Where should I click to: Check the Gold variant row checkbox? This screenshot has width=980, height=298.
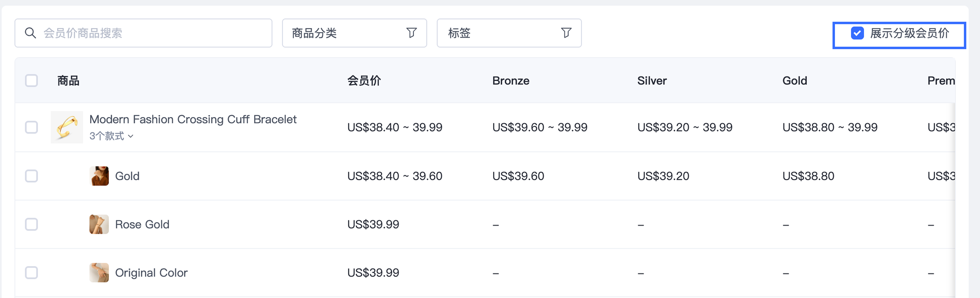(32, 176)
